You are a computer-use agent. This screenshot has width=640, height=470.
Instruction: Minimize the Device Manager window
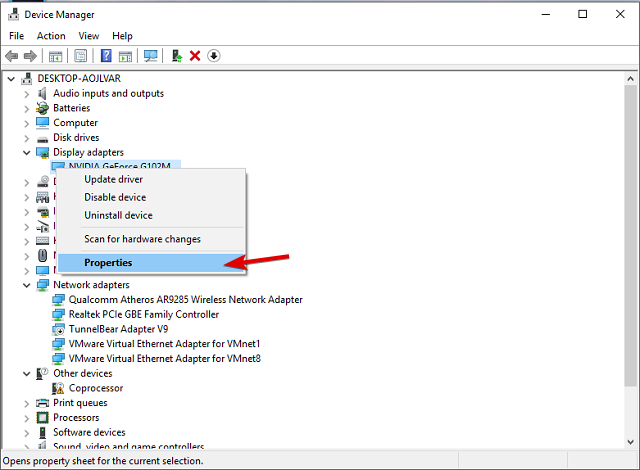point(546,15)
